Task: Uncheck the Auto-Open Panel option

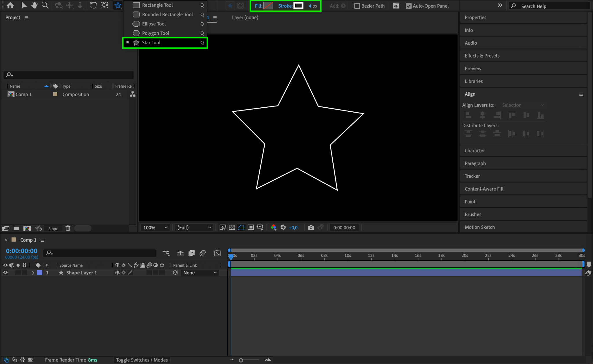Action: (x=408, y=6)
